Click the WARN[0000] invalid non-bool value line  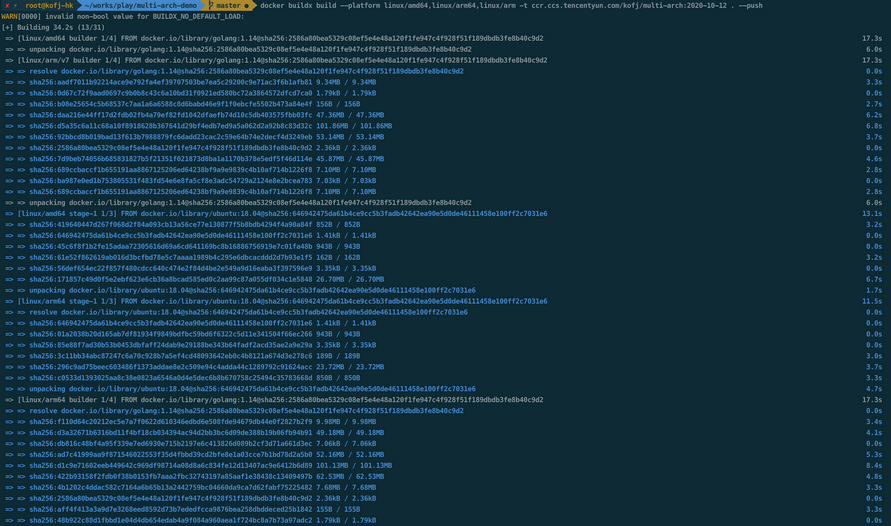click(x=123, y=16)
